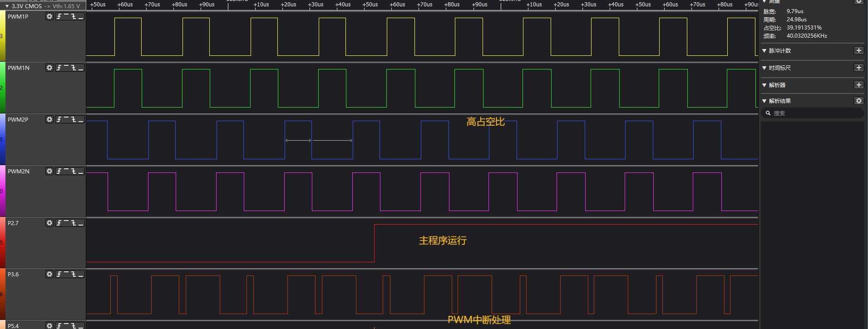Image resolution: width=868 pixels, height=329 pixels.
Task: Open P3.6 channel settings gear
Action: pyautogui.click(x=49, y=274)
